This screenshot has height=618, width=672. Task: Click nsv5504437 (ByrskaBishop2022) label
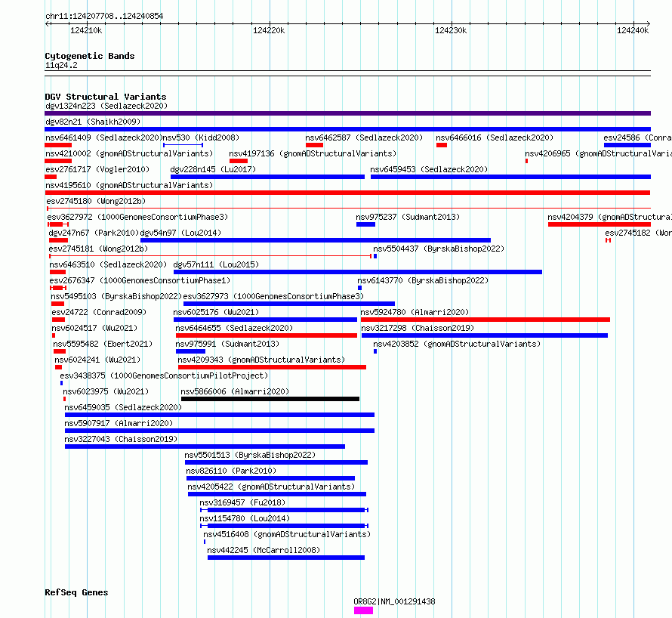(439, 249)
